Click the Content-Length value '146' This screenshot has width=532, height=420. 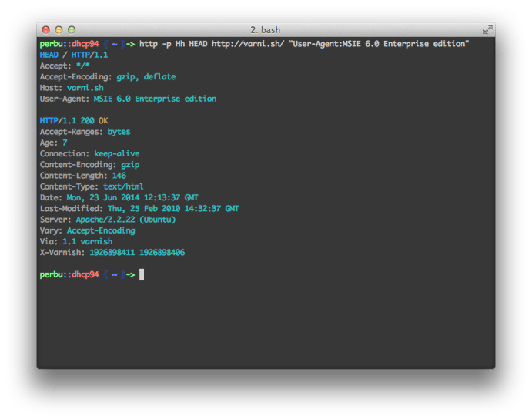click(119, 176)
